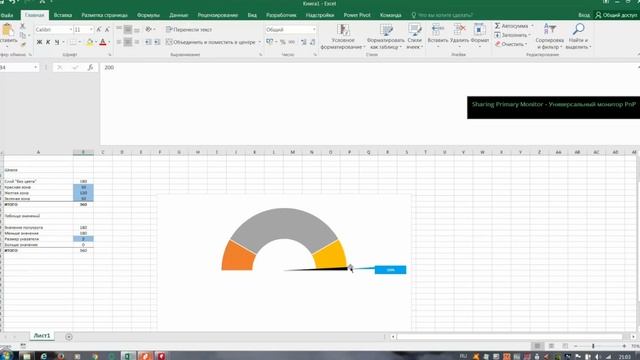This screenshot has width=640, height=360.
Task: Open the fill color dropdown arrow
Action: 96,42
